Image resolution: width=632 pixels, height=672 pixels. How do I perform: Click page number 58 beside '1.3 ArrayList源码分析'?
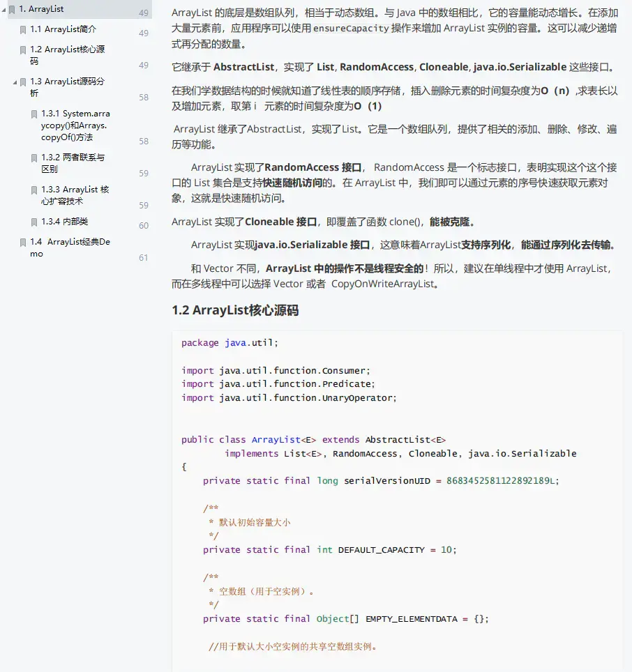[x=144, y=98]
